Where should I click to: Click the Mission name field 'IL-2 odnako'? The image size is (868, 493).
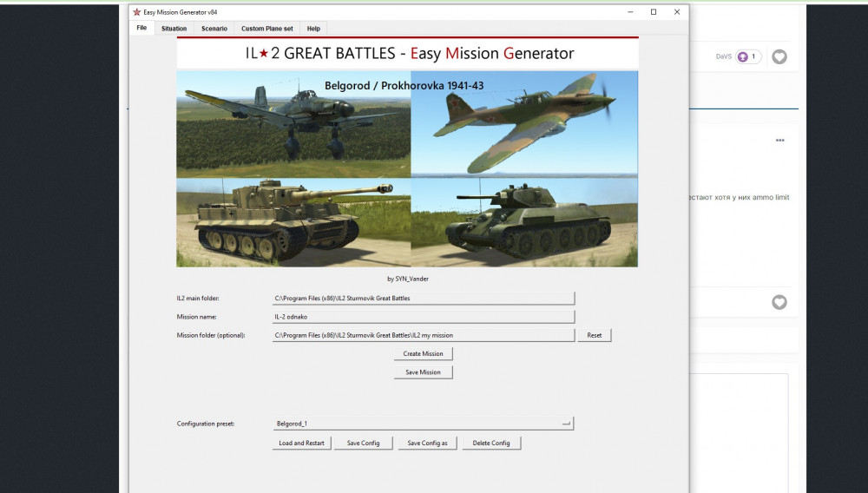coord(423,317)
